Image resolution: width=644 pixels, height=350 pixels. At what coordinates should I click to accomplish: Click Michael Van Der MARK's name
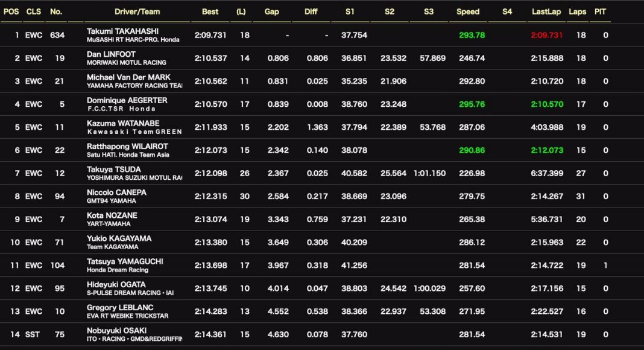(128, 77)
